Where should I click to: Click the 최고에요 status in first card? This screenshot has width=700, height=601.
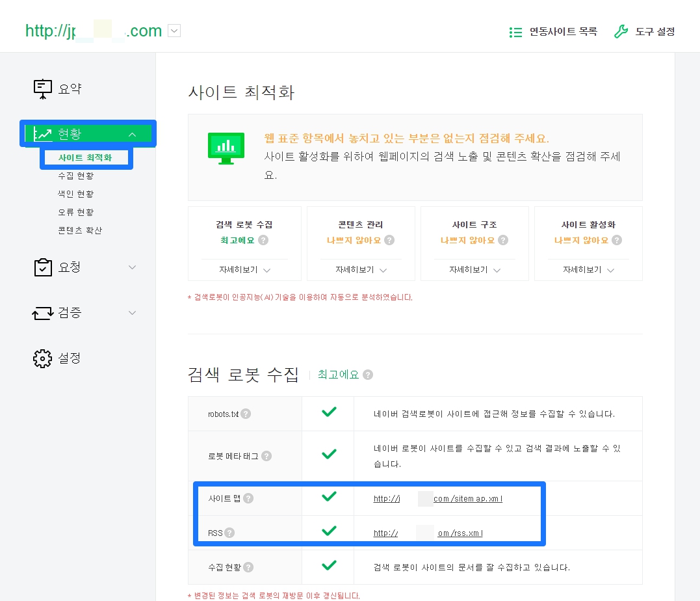[x=237, y=240]
